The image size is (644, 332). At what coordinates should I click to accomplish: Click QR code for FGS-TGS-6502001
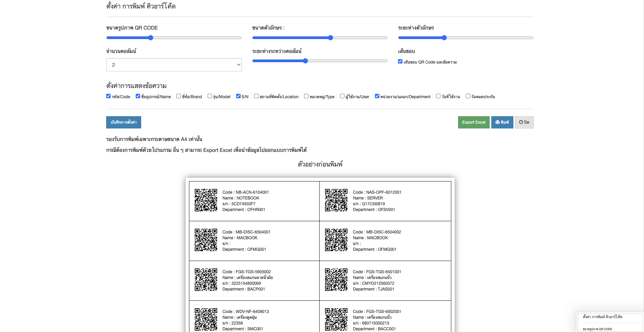point(336,319)
